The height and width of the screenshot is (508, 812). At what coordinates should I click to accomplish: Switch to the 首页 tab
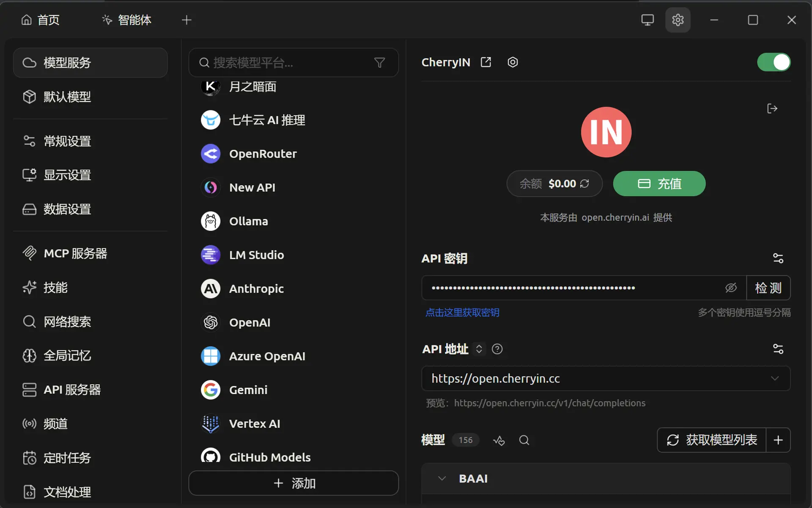[41, 20]
